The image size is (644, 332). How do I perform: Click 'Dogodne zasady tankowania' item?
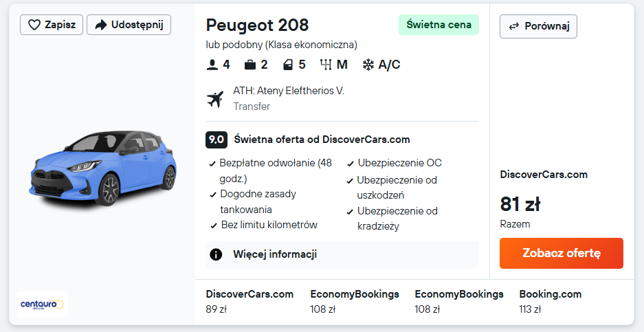coord(258,202)
